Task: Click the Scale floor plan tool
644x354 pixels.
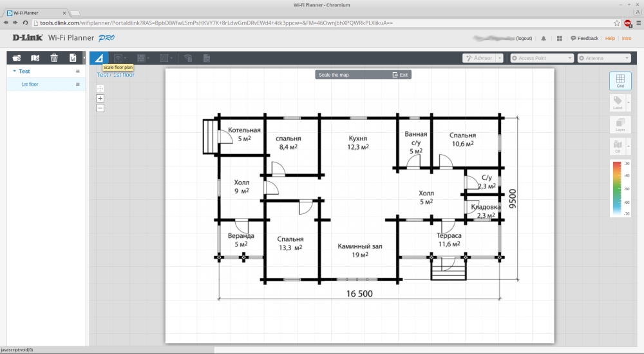Action: tap(99, 58)
